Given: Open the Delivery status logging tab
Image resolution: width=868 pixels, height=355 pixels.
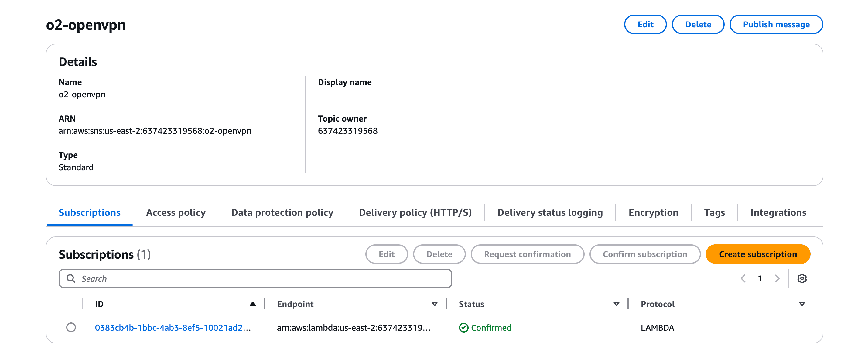Looking at the screenshot, I should point(550,212).
